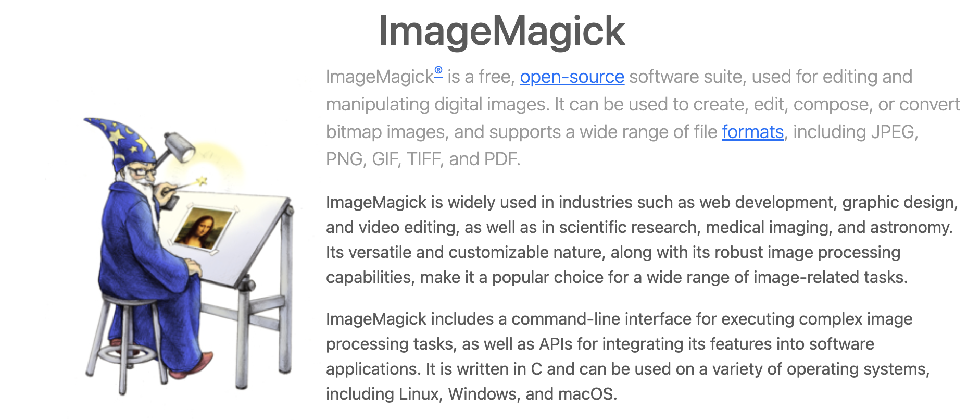Screen dimensions: 980x420
Task: Click the paragraph beginning "ImageMagick includes a command-line"
Action: (x=628, y=356)
